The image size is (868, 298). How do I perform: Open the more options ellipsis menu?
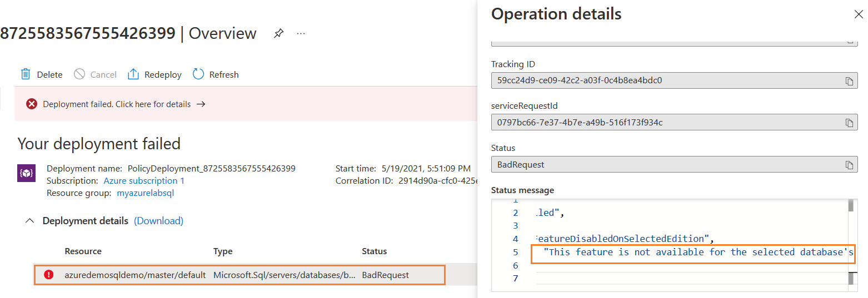pos(301,33)
